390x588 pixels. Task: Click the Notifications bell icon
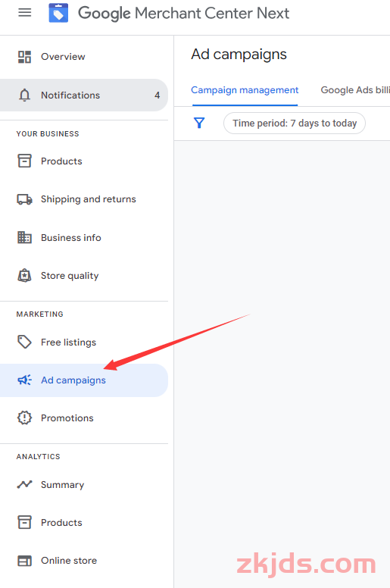click(25, 95)
